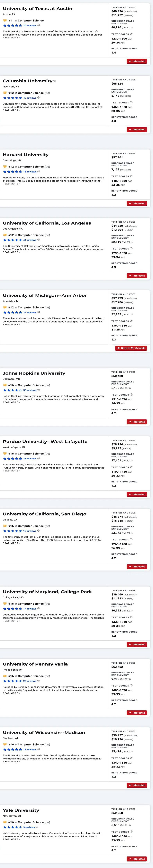Click Test Scores info icon in Harvard card
Image resolution: width=153 pixels, height=868 pixels.
tap(131, 176)
